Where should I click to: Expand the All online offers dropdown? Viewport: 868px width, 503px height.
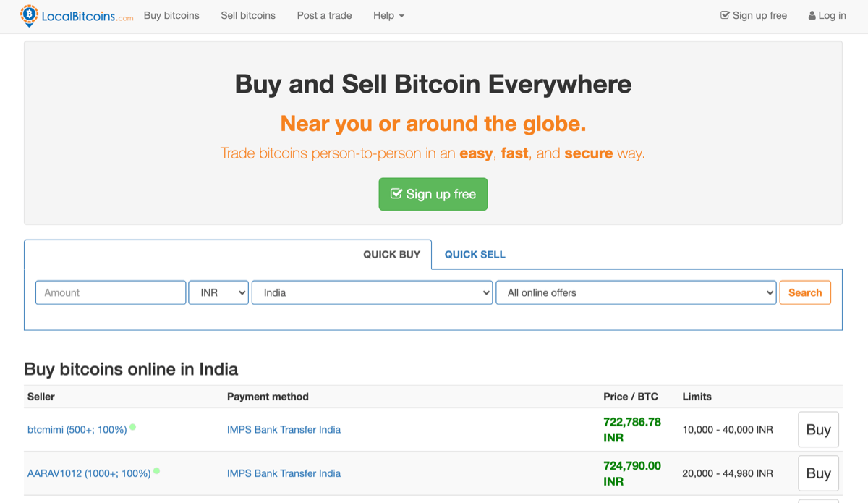(x=636, y=292)
